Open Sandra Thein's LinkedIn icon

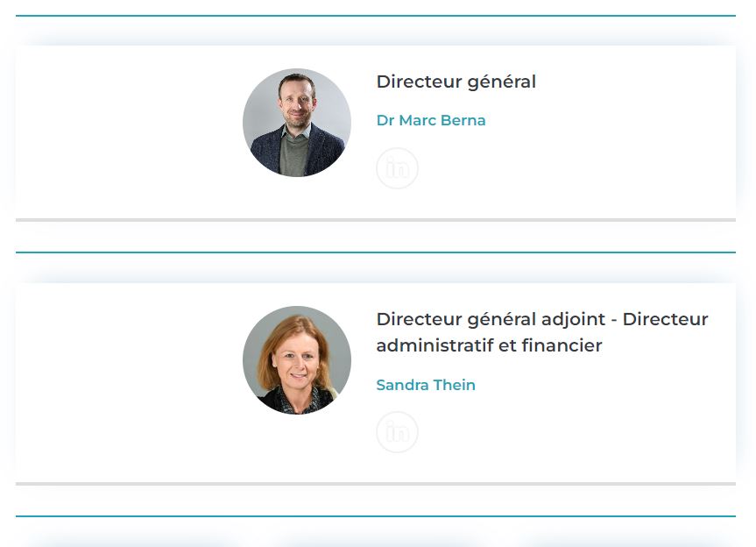397,432
